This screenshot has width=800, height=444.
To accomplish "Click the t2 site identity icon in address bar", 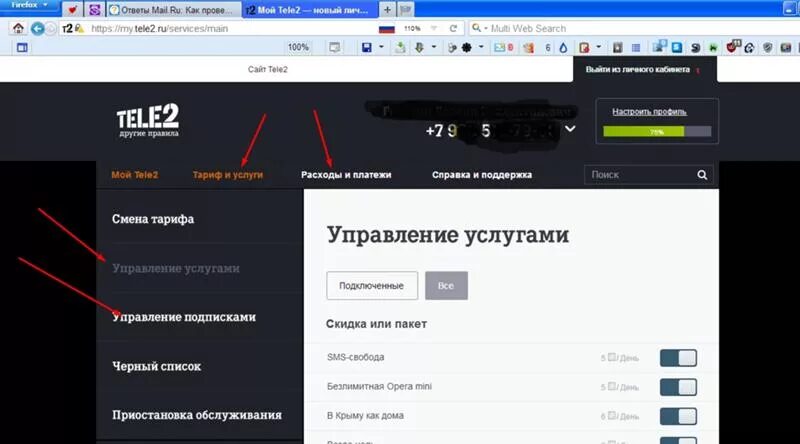I will pos(67,29).
